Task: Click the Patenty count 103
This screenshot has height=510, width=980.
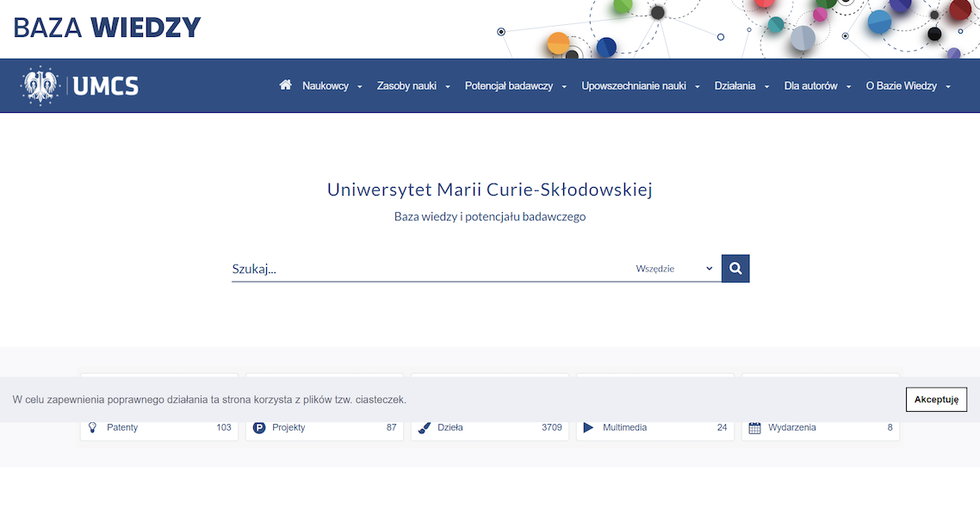Action: coord(224,427)
